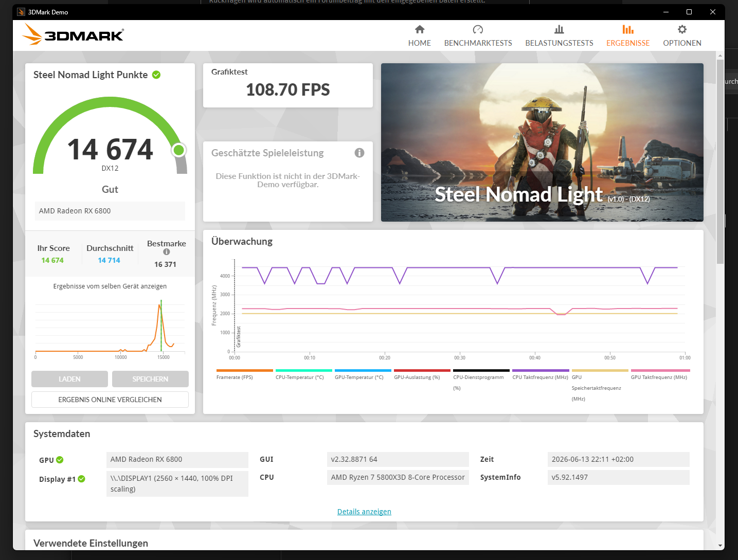Image resolution: width=738 pixels, height=560 pixels.
Task: Click the 3DMark logo
Action: (x=74, y=35)
